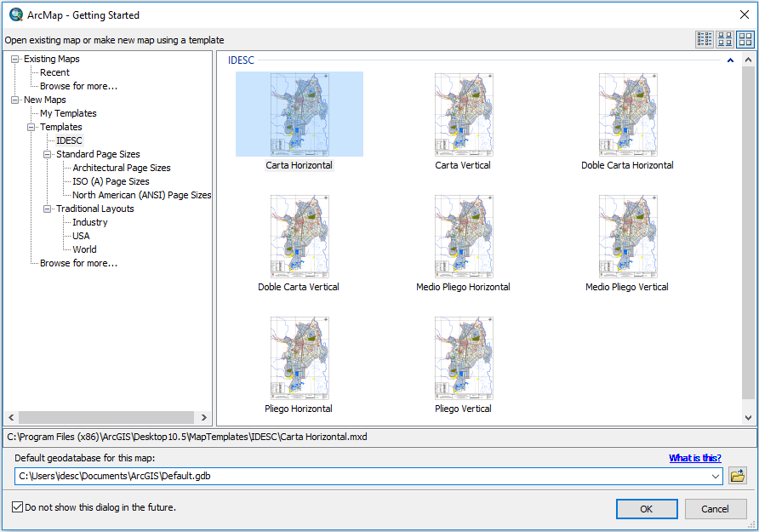Select the Carta Vertical template
The width and height of the screenshot is (759, 532).
click(463, 114)
